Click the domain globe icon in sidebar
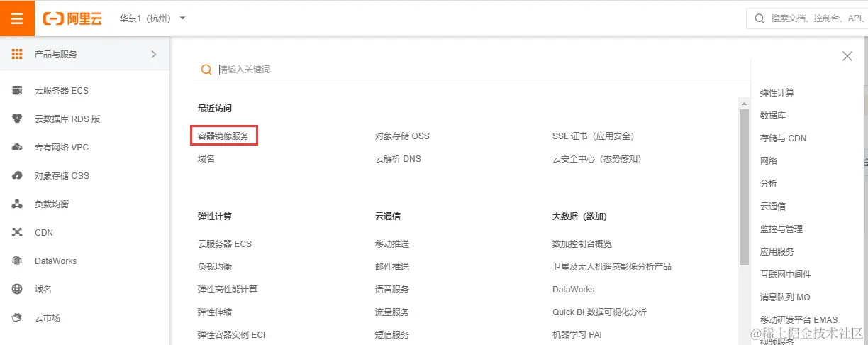Image resolution: width=868 pixels, height=345 pixels. pyautogui.click(x=17, y=289)
